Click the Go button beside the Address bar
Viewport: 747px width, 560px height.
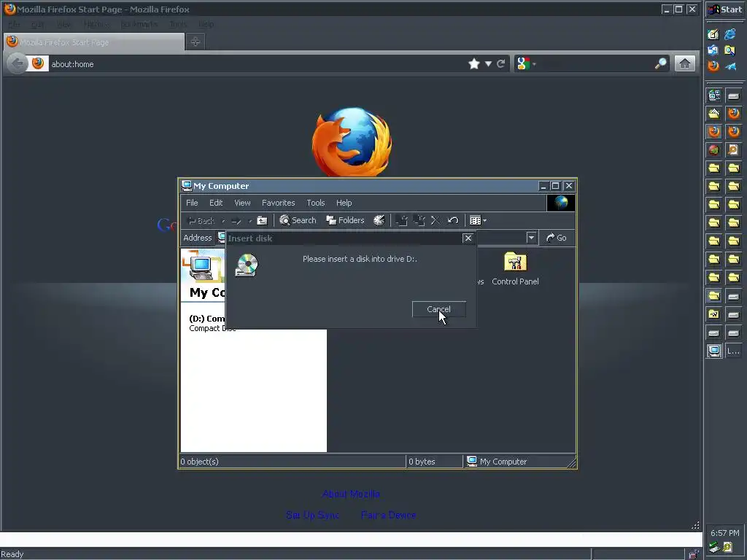click(x=556, y=238)
